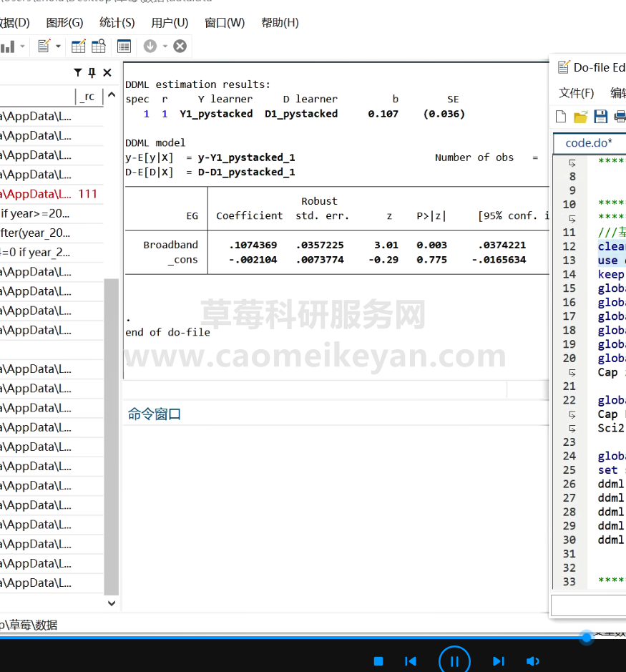This screenshot has height=672, width=626.
Task: Click the "Number of obs" label
Action: click(474, 157)
